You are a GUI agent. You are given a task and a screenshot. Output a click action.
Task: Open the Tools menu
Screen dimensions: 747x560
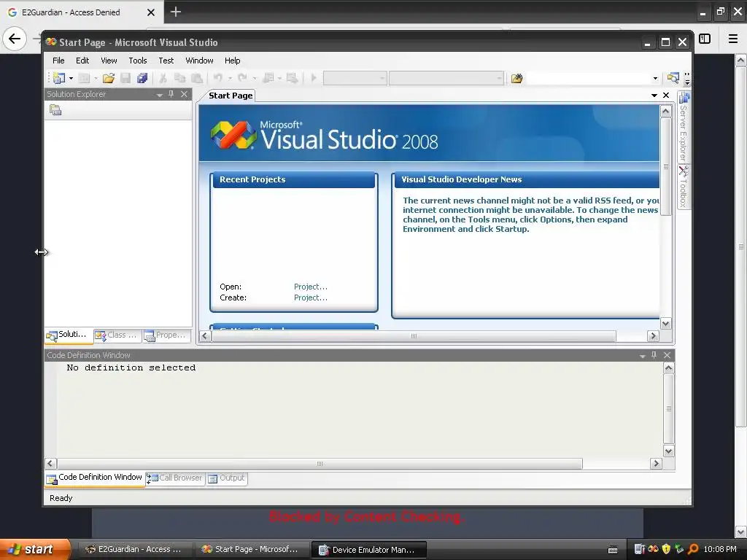(x=138, y=61)
